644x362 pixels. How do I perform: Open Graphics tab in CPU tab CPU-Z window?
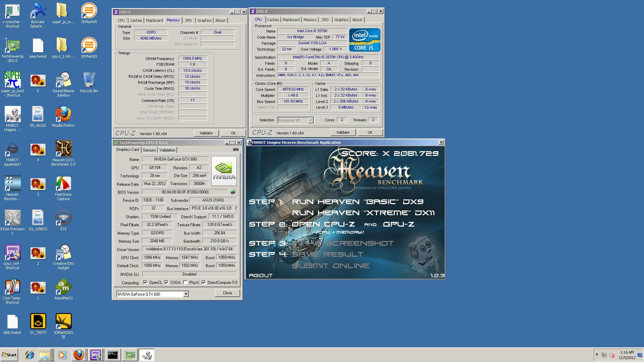coord(341,20)
